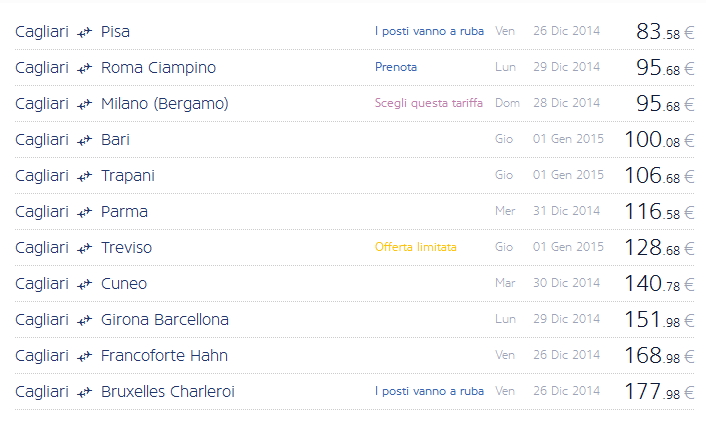Open the Girona Barcellona destination link
This screenshot has width=706, height=421.
coord(165,320)
